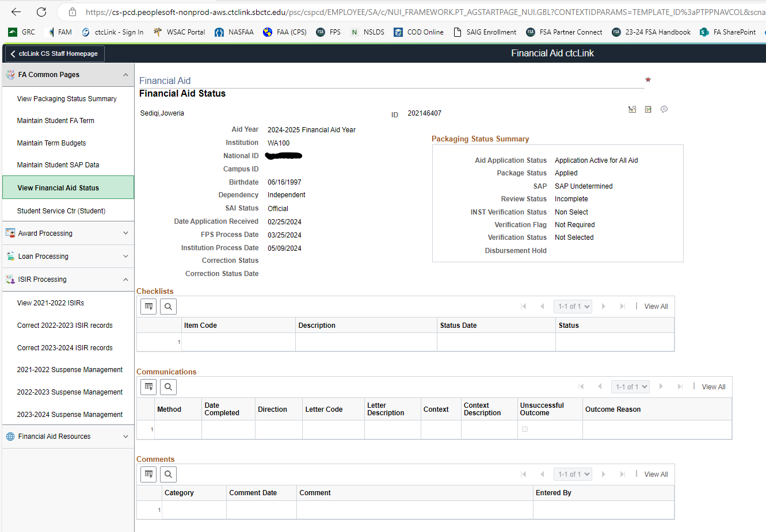Open the FSA Partner Connect bookmark
The height and width of the screenshot is (532, 766).
pyautogui.click(x=564, y=32)
